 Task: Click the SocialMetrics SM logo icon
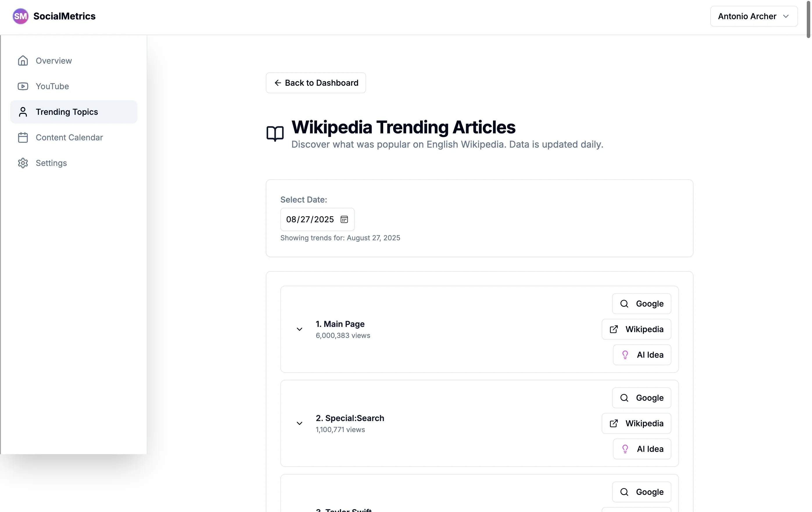(20, 16)
